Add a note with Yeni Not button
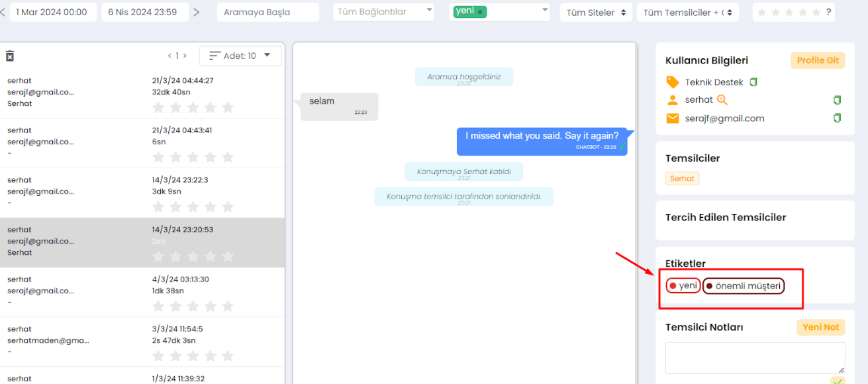The width and height of the screenshot is (868, 384). coord(821,327)
